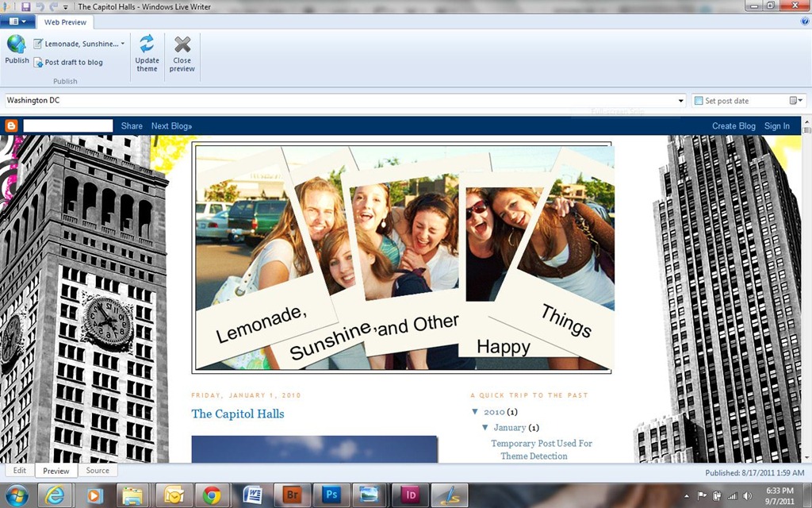The width and height of the screenshot is (812, 508).
Task: Click Post draft to blog
Action: (x=68, y=62)
